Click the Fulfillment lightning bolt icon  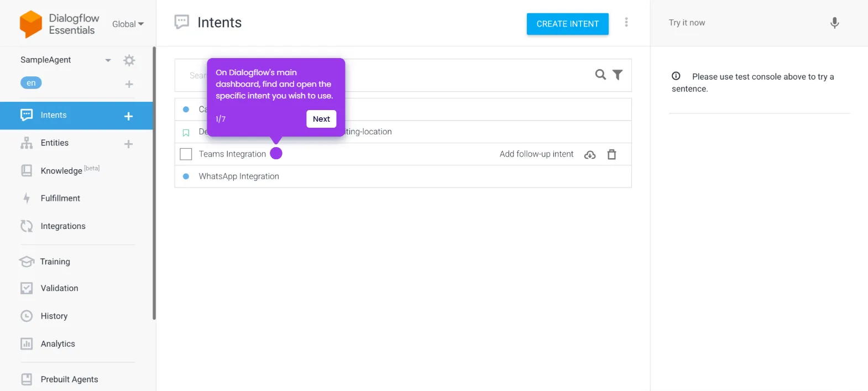27,198
